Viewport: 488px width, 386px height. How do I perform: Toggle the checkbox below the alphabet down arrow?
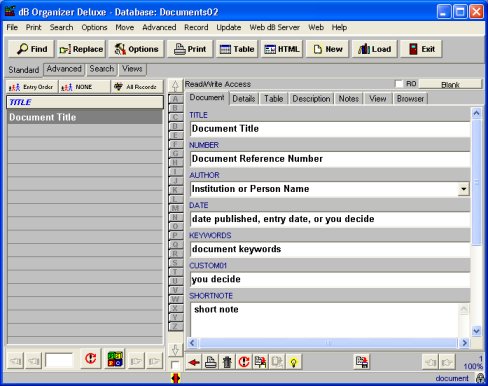tap(175, 365)
